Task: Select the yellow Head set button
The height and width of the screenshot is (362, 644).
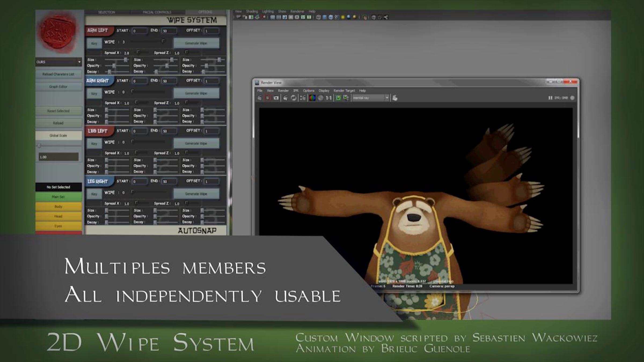Action: [x=58, y=216]
